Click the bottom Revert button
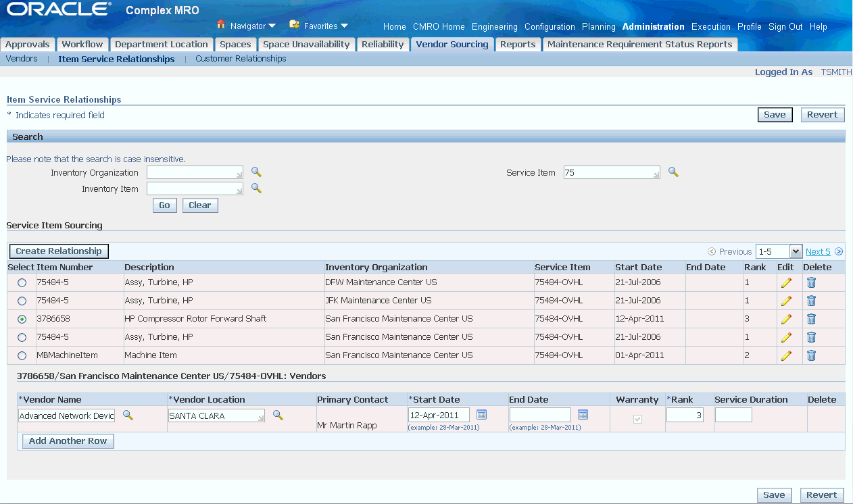The image size is (853, 504). click(x=822, y=495)
